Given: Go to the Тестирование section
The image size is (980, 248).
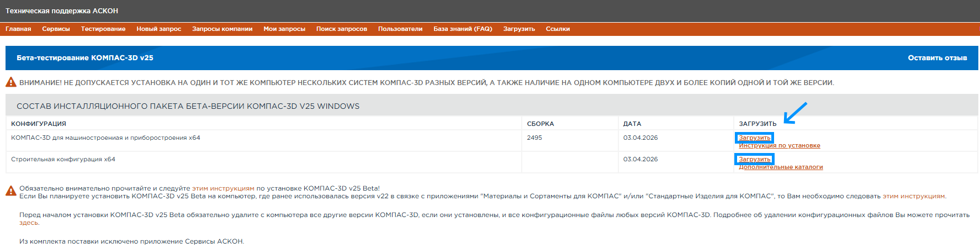Looking at the screenshot, I should [103, 29].
